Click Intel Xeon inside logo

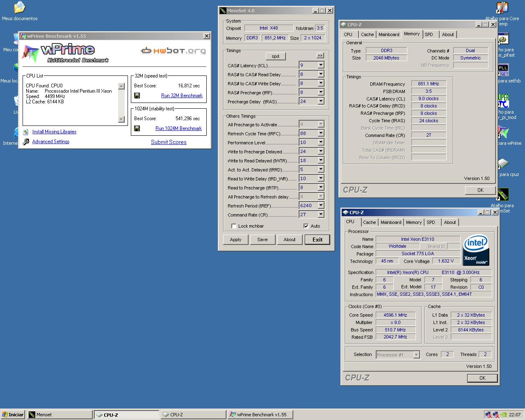[475, 250]
